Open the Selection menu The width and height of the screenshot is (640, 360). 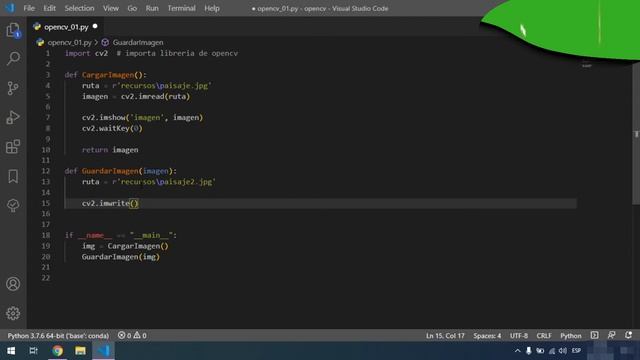point(79,8)
